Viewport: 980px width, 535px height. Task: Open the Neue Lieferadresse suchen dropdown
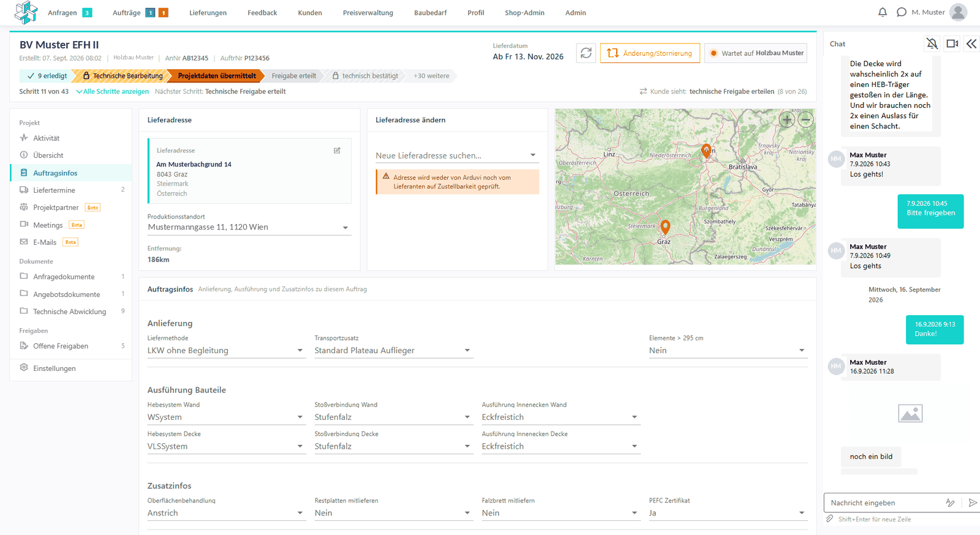click(x=457, y=155)
